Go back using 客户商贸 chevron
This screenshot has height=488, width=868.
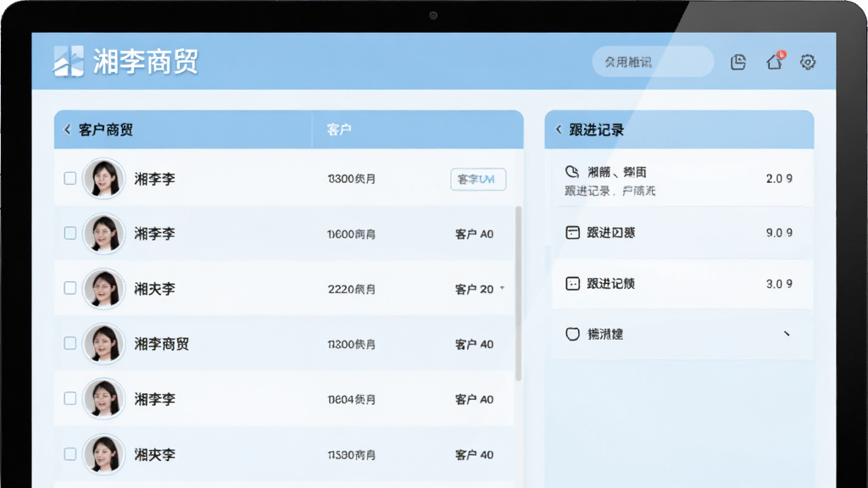tap(68, 130)
